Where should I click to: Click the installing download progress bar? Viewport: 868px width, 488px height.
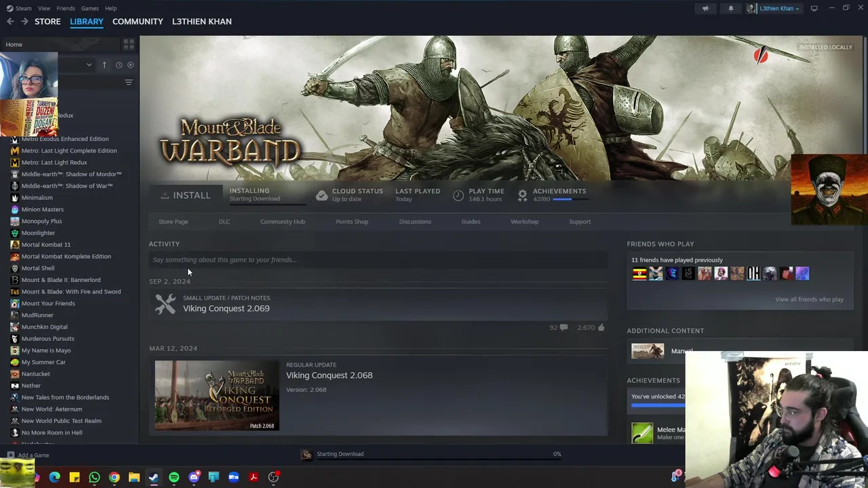[x=267, y=203]
